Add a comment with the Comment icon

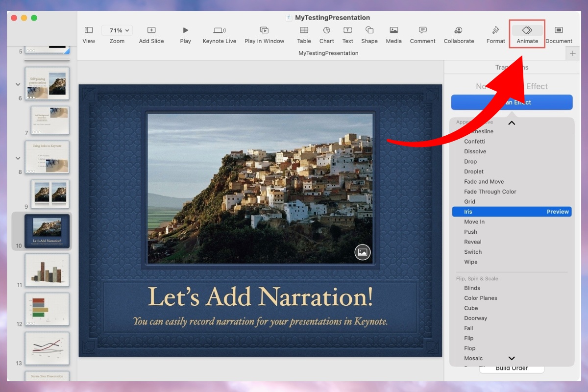click(422, 30)
